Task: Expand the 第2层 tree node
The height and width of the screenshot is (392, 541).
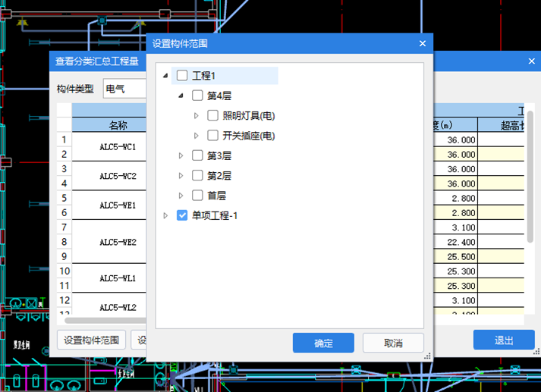Action: coord(181,176)
